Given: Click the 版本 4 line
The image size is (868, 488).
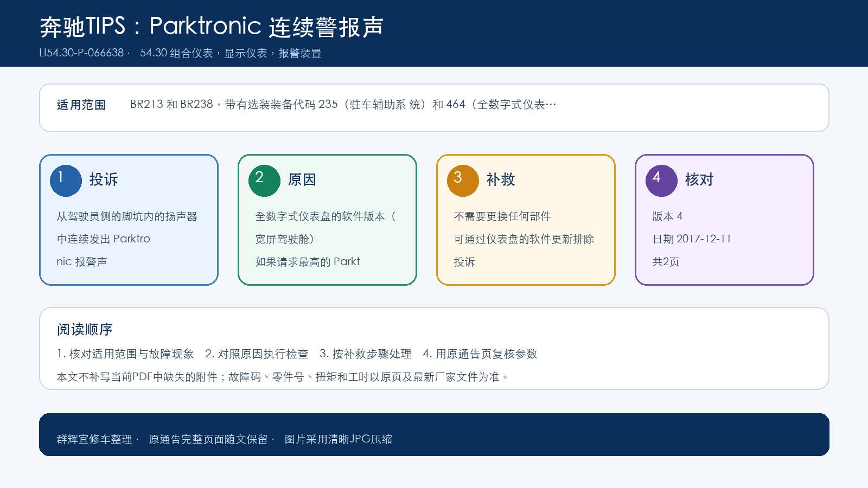Looking at the screenshot, I should click(x=667, y=216).
